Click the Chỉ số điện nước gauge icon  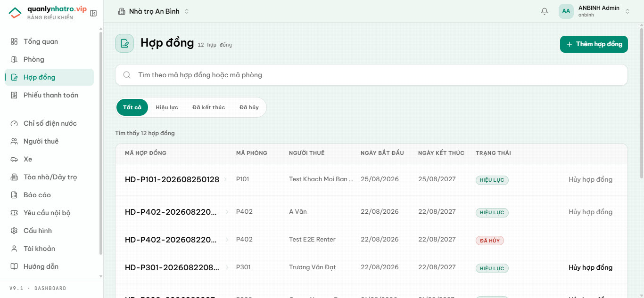pyautogui.click(x=14, y=123)
